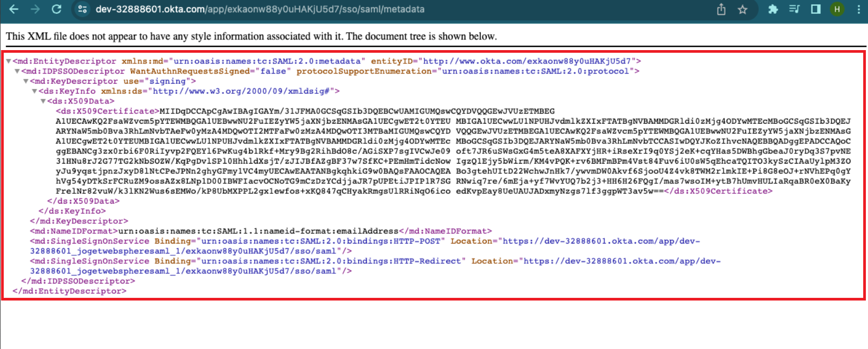Toggle the browser side panel
Viewport: 868px width, 349px height.
815,9
